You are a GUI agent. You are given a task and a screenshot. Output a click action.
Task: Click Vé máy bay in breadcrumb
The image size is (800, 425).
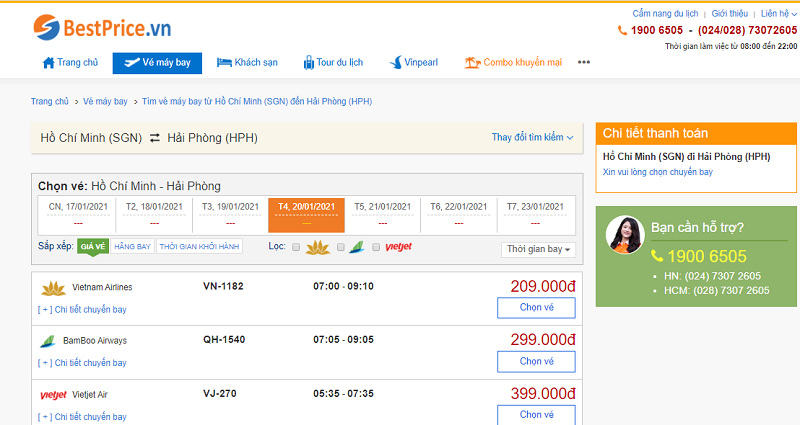click(x=105, y=102)
